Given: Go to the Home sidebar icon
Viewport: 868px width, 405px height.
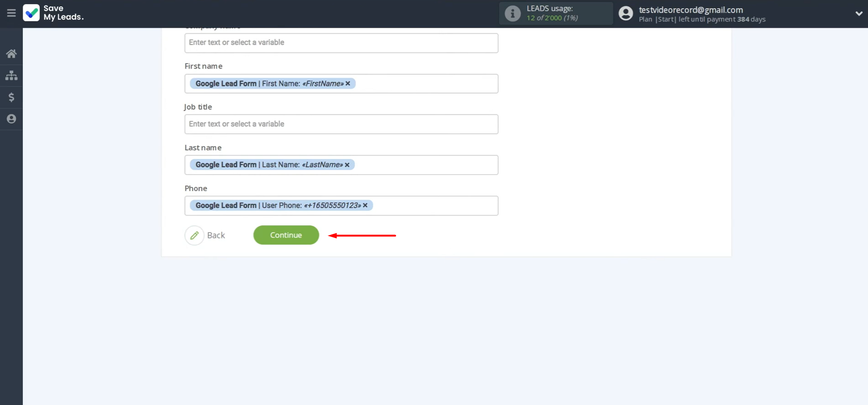Looking at the screenshot, I should click(11, 54).
